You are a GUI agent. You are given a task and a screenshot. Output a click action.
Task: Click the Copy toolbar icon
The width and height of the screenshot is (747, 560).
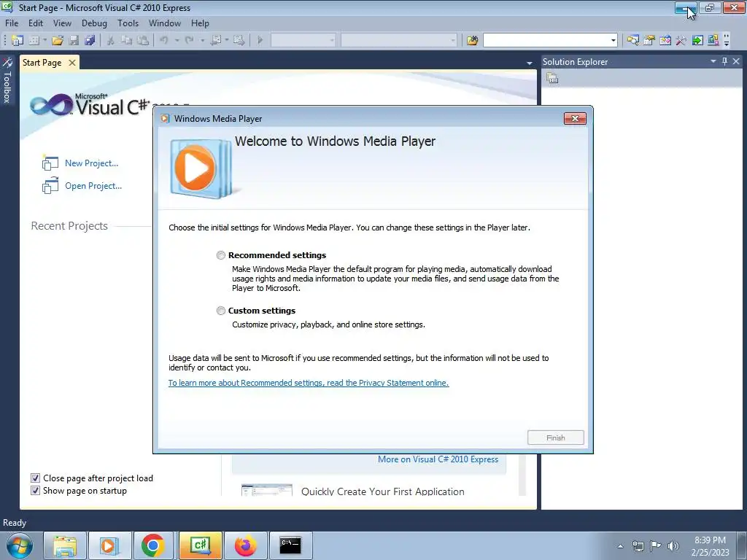[126, 41]
